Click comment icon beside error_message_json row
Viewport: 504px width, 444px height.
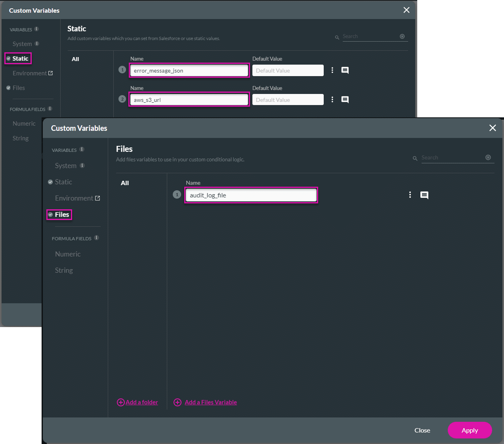(x=345, y=71)
